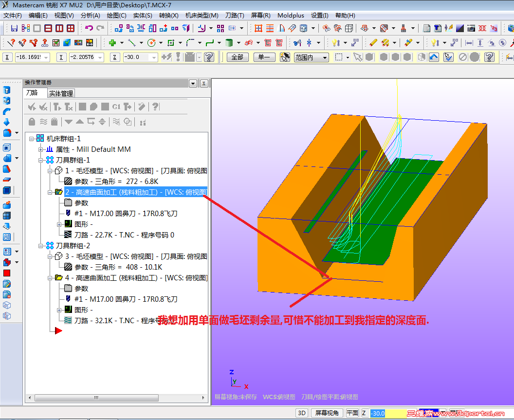The height and width of the screenshot is (420, 514).
Task: Click the AutoCursor help question icon
Action: [x=209, y=57]
